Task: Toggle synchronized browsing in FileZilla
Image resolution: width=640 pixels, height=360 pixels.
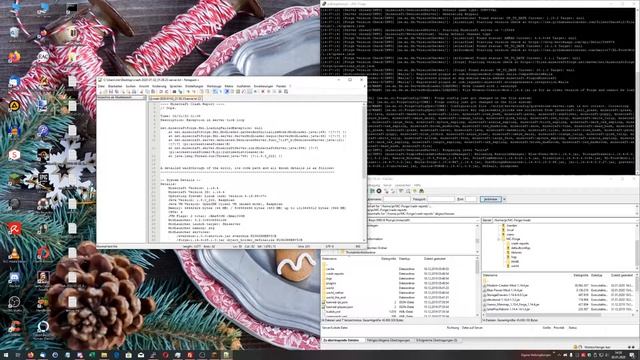Action: [x=414, y=191]
